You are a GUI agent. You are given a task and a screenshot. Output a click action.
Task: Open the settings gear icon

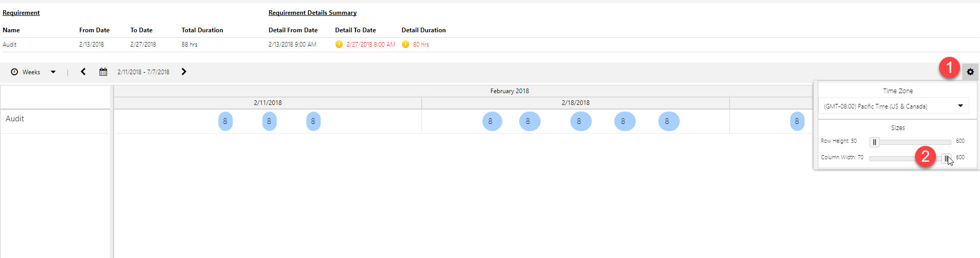[x=970, y=72]
